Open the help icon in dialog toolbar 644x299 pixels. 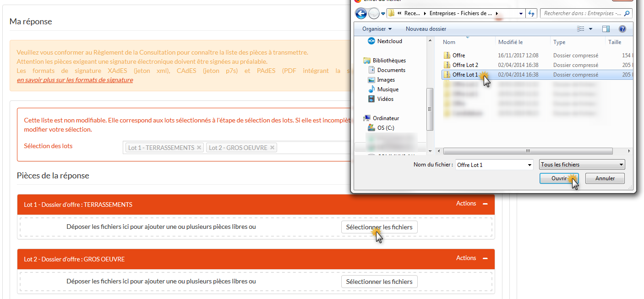622,29
